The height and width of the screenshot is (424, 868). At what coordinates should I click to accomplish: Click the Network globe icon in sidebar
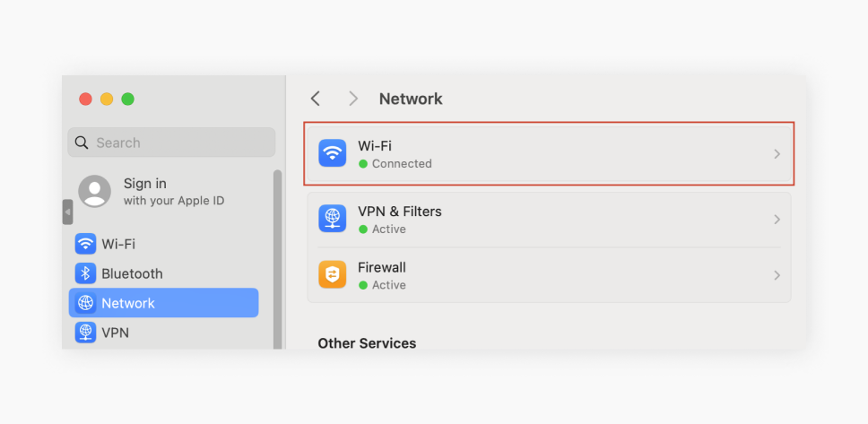point(85,303)
